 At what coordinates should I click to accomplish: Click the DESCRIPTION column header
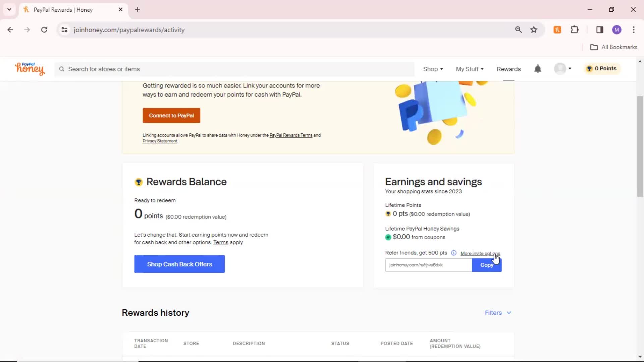pos(249,344)
